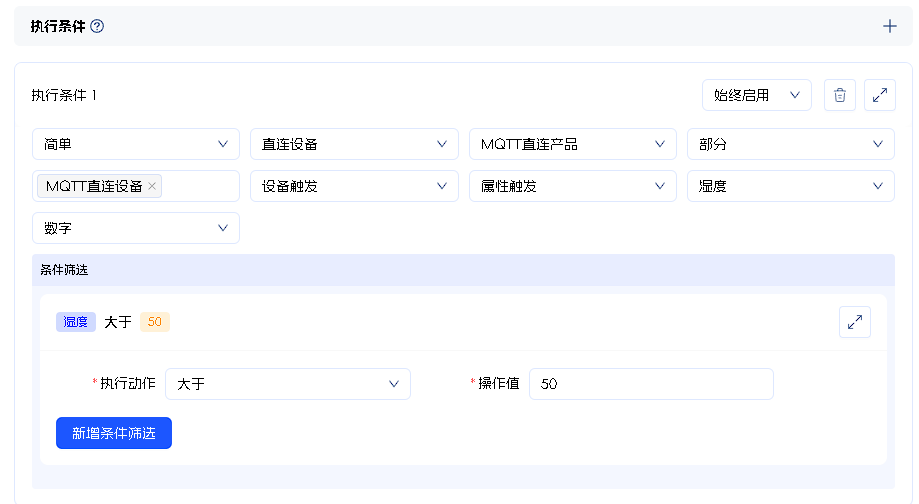Open the 简单 condition type dropdown
Image resolution: width=919 pixels, height=504 pixels.
(x=136, y=144)
